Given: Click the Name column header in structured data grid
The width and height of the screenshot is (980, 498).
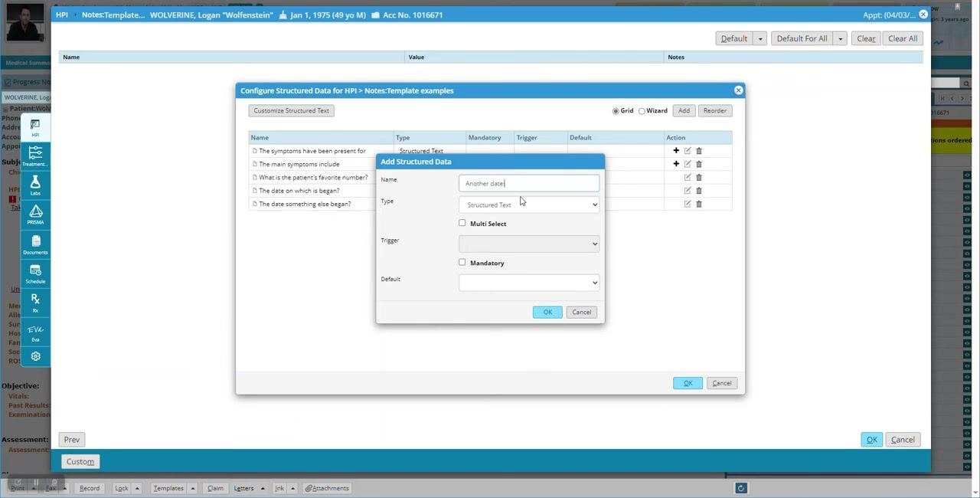Looking at the screenshot, I should tap(321, 138).
